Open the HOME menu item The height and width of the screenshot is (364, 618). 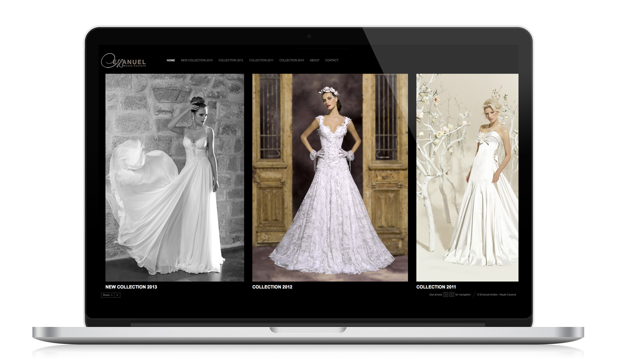point(171,60)
